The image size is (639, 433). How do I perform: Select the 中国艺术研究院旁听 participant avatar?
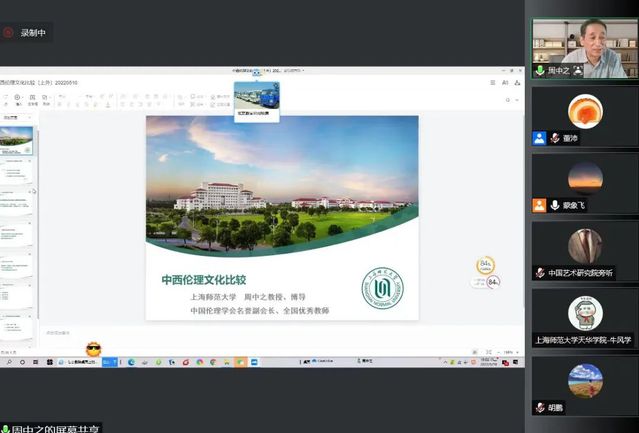[585, 245]
